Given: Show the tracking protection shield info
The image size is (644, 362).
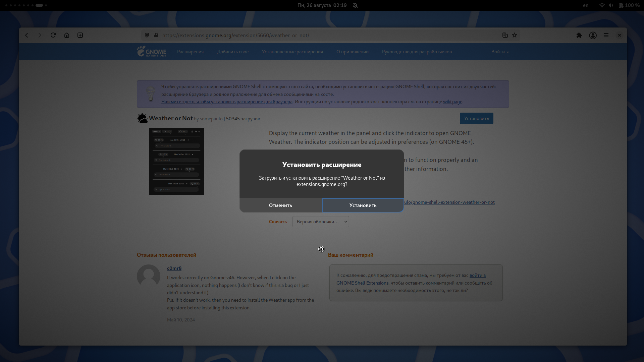Looking at the screenshot, I should click(x=147, y=35).
